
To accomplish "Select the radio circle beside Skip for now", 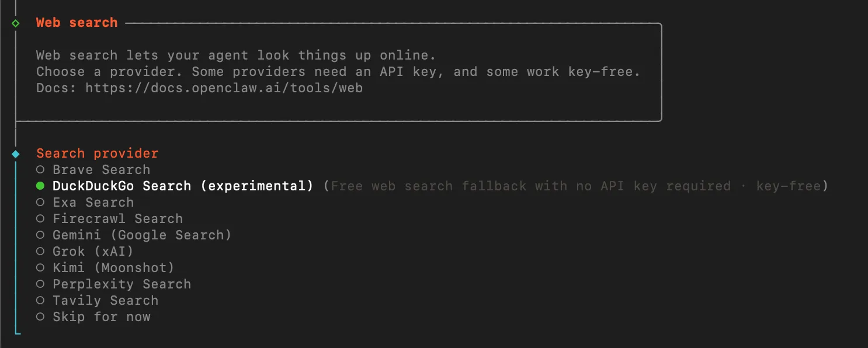I will pos(40,317).
